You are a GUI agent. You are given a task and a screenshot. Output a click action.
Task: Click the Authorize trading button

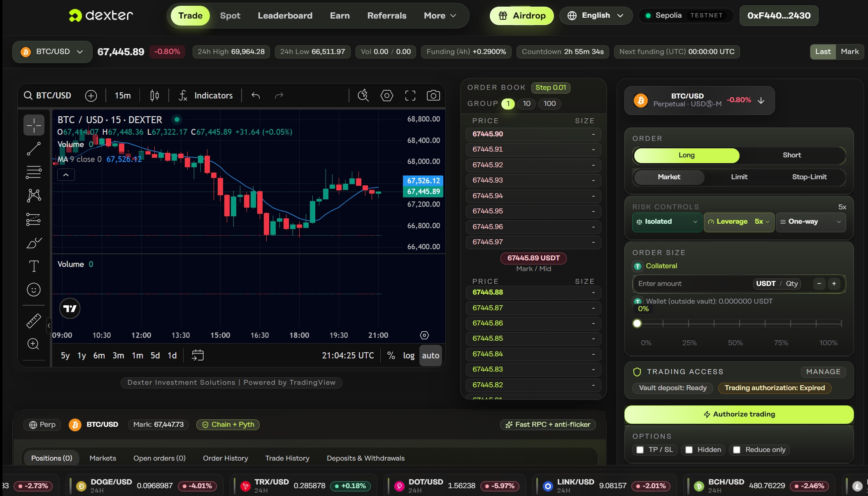pyautogui.click(x=738, y=414)
